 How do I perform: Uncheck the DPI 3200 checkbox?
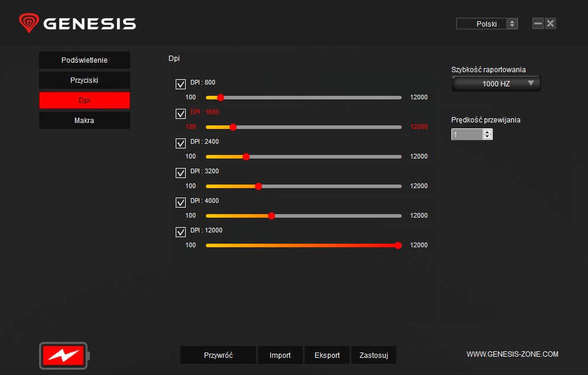pos(181,173)
